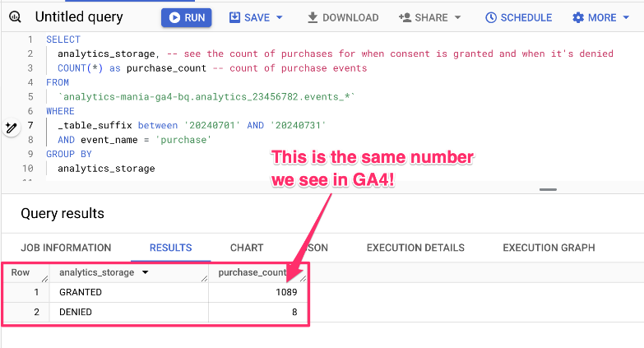View the CHART tab
The image size is (644, 348).
click(247, 248)
